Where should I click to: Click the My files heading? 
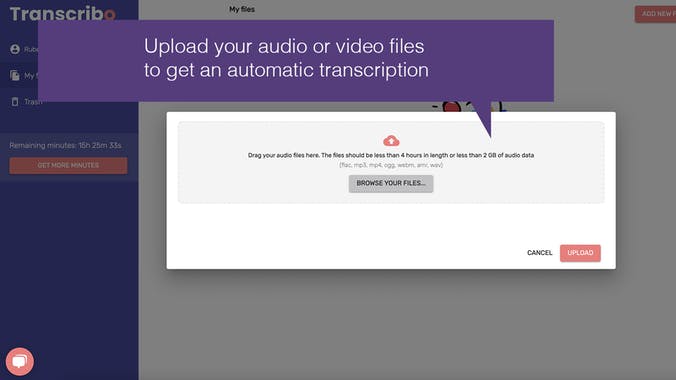[242, 9]
